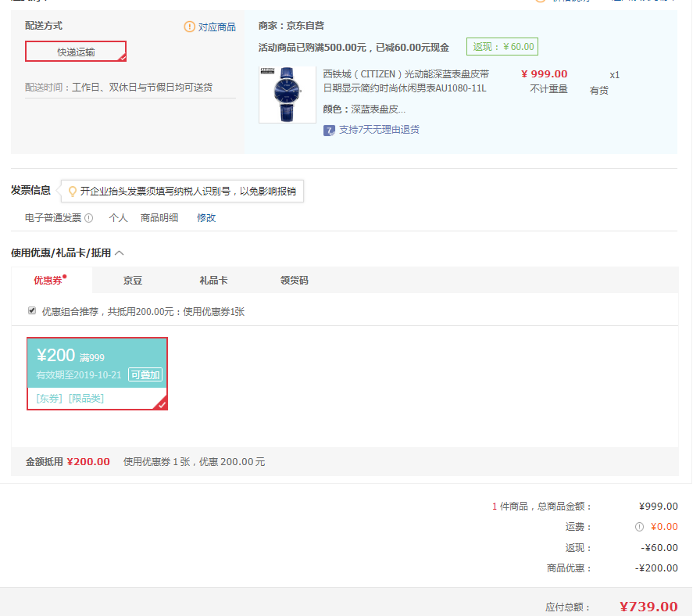Uncheck the 优惠组合推荐 checkbox
This screenshot has height=616, width=693.
click(32, 310)
